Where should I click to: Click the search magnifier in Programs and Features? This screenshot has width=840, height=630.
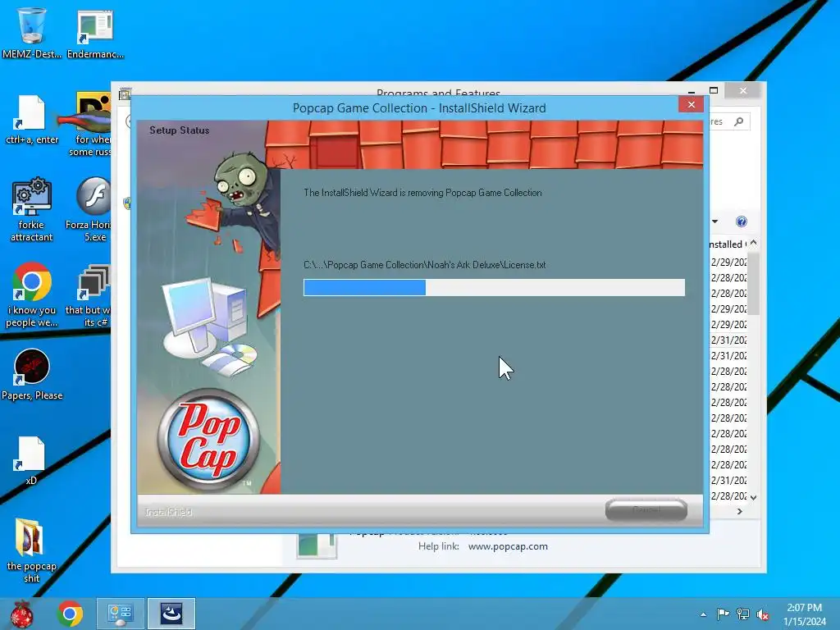[x=739, y=121]
